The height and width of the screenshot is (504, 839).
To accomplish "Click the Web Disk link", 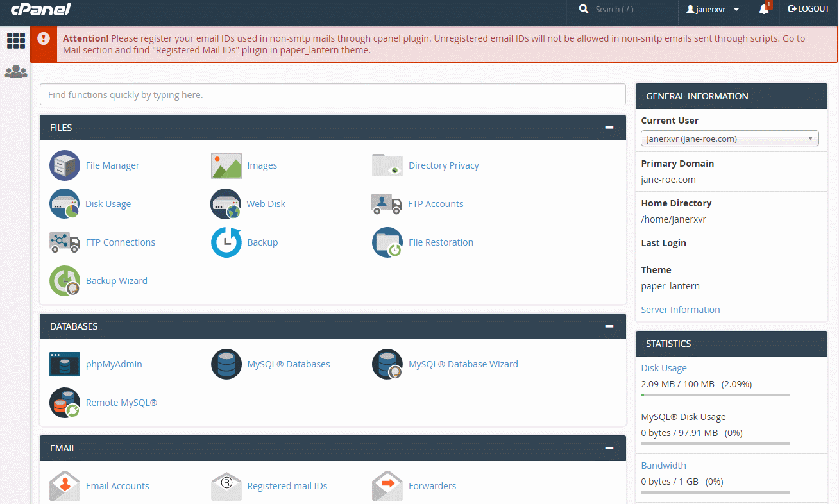I will click(x=266, y=204).
